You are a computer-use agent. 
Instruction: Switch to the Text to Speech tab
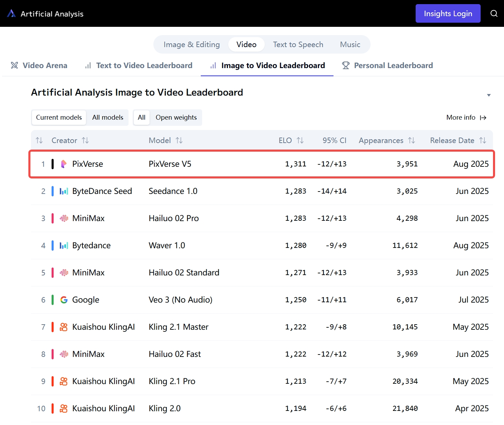[298, 44]
